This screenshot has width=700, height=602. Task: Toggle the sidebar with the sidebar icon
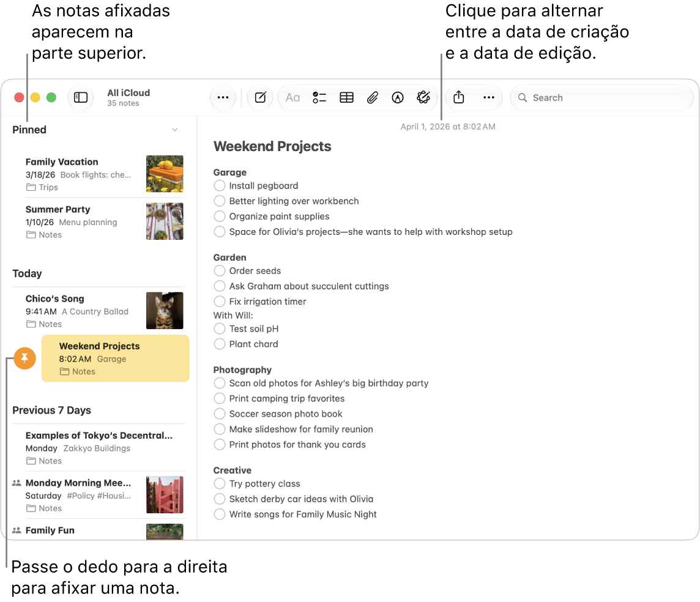80,97
